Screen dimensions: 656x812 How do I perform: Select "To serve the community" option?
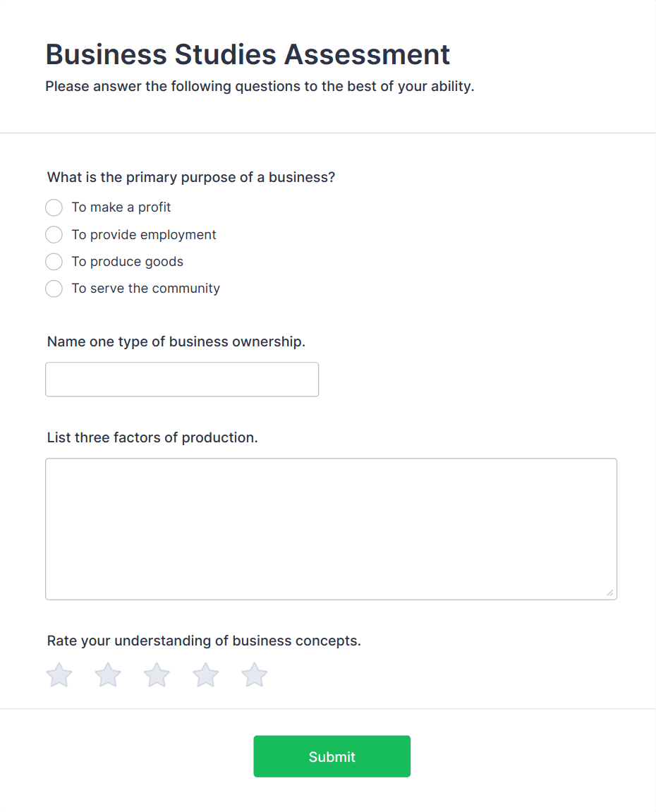(54, 289)
